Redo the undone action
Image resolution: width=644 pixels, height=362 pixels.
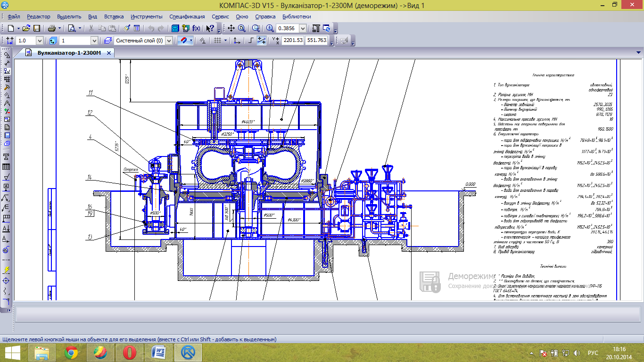point(161,28)
